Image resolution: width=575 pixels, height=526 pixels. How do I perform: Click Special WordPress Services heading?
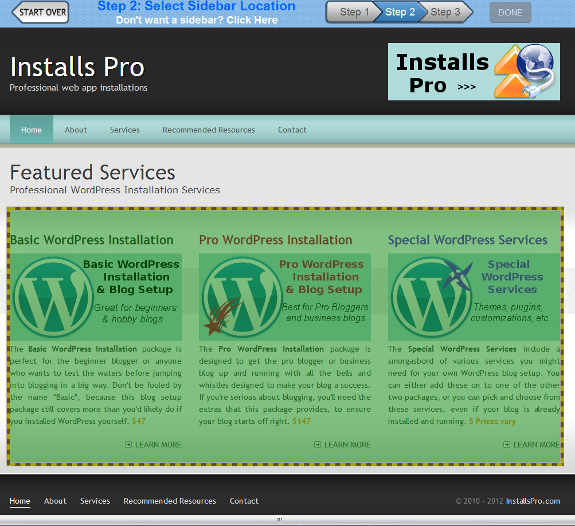click(x=468, y=240)
